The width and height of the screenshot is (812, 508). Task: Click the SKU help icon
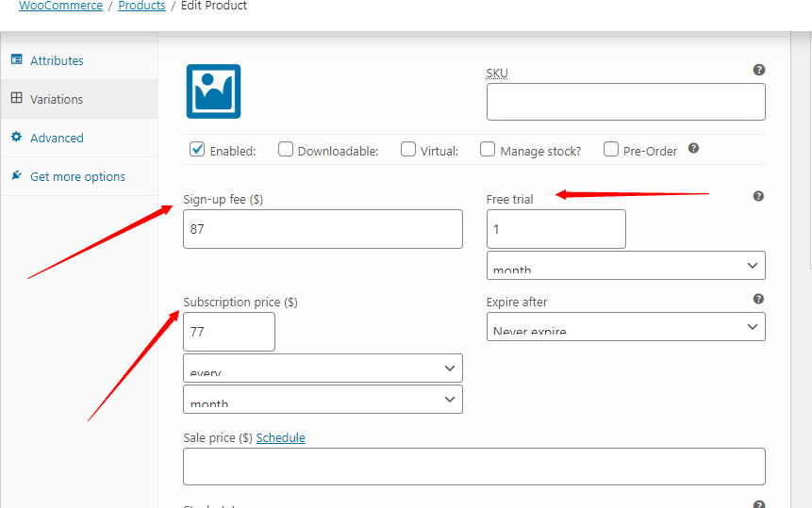pos(759,70)
